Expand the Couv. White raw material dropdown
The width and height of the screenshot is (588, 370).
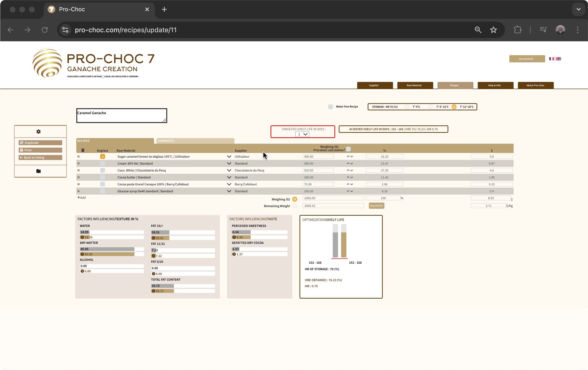click(x=229, y=171)
